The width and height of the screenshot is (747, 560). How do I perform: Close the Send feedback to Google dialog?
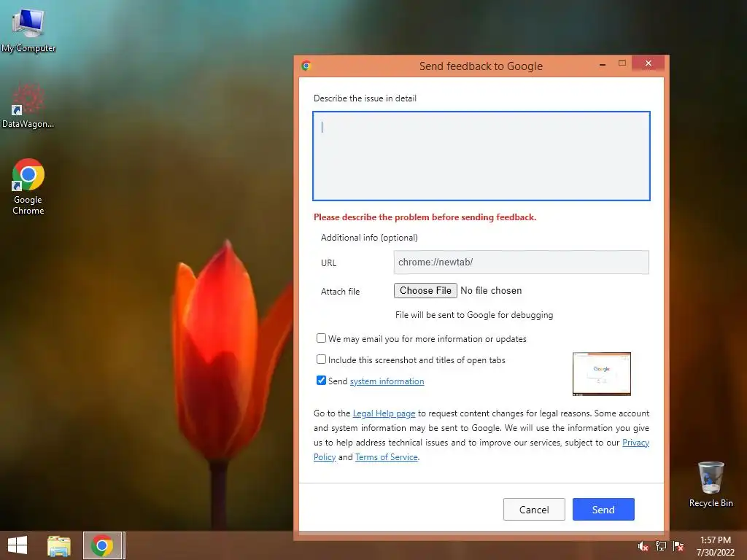[648, 63]
